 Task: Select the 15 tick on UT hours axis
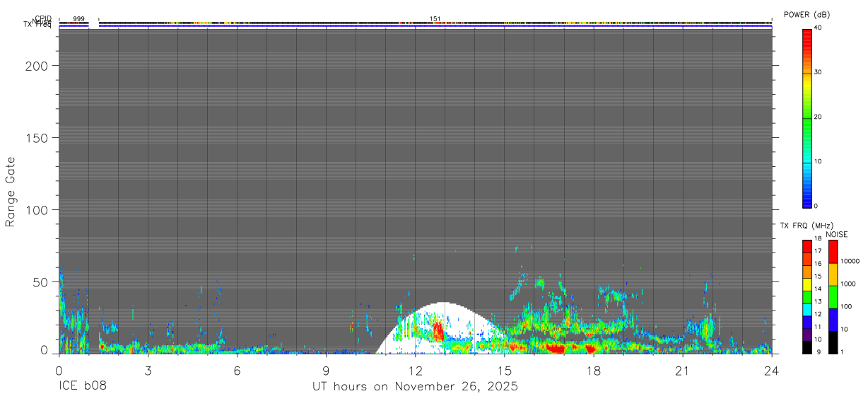coord(505,371)
